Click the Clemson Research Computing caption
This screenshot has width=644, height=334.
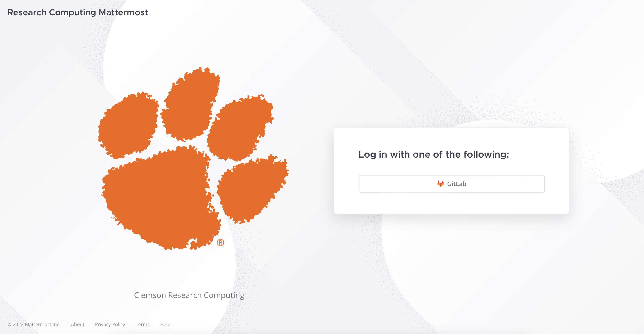click(x=189, y=295)
